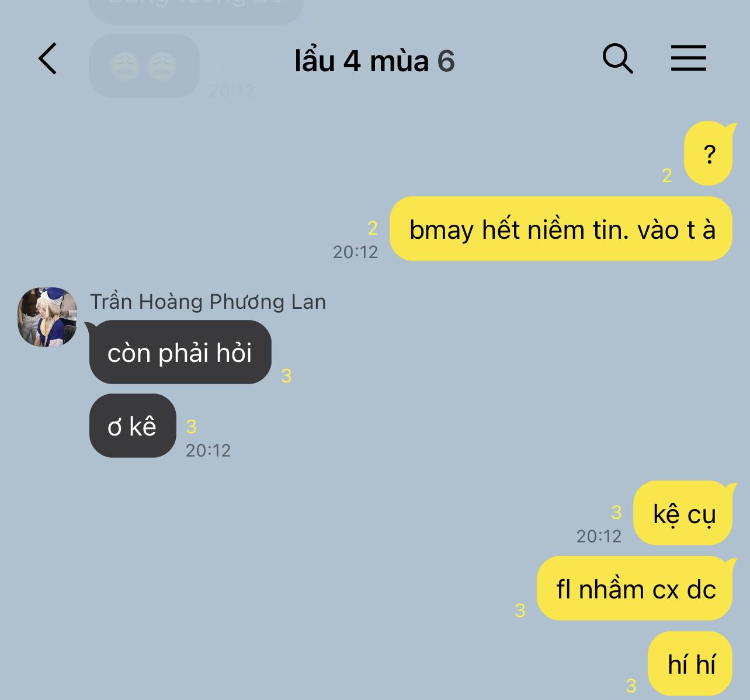
Task: Tap read count beside "còn phải hỏi"
Action: coord(286,375)
